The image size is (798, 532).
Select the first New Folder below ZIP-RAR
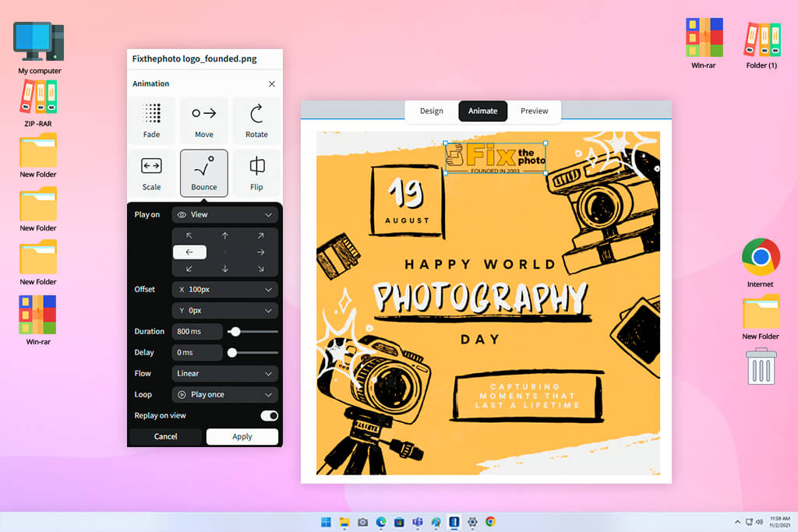point(38,156)
